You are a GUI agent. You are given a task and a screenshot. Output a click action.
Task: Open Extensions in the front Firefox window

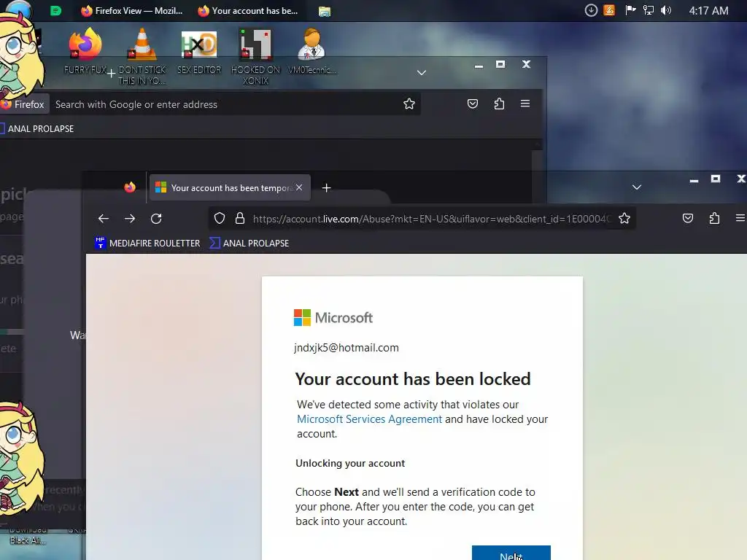(x=714, y=219)
